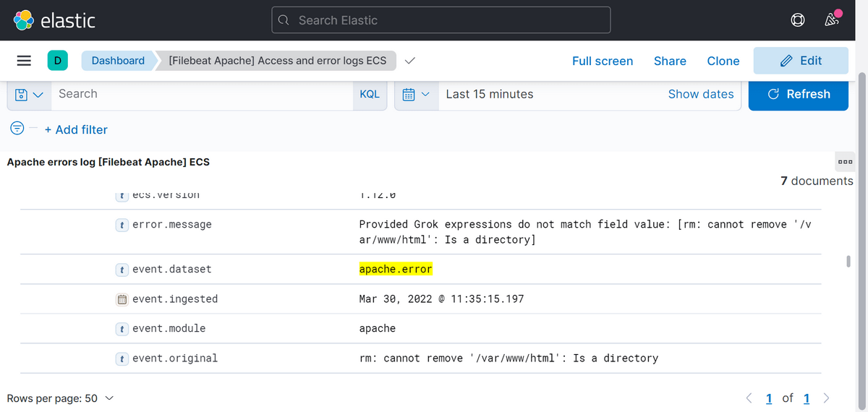
Task: Click the Apache errors log panel title
Action: click(x=109, y=162)
